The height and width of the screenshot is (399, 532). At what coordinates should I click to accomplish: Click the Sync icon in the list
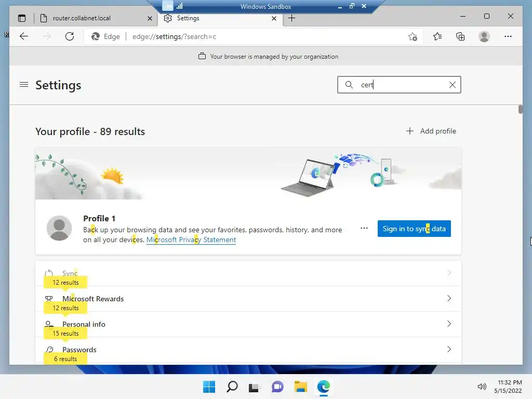click(49, 273)
